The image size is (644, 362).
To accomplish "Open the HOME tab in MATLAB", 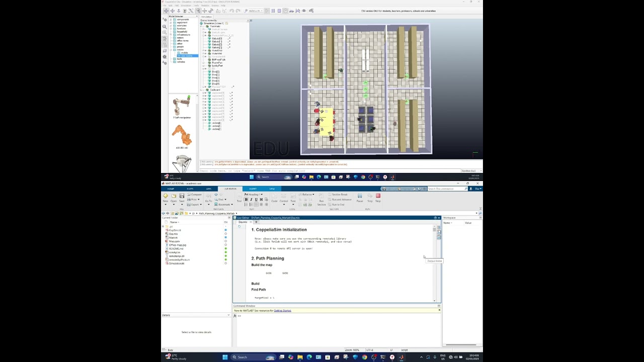I will tap(171, 189).
